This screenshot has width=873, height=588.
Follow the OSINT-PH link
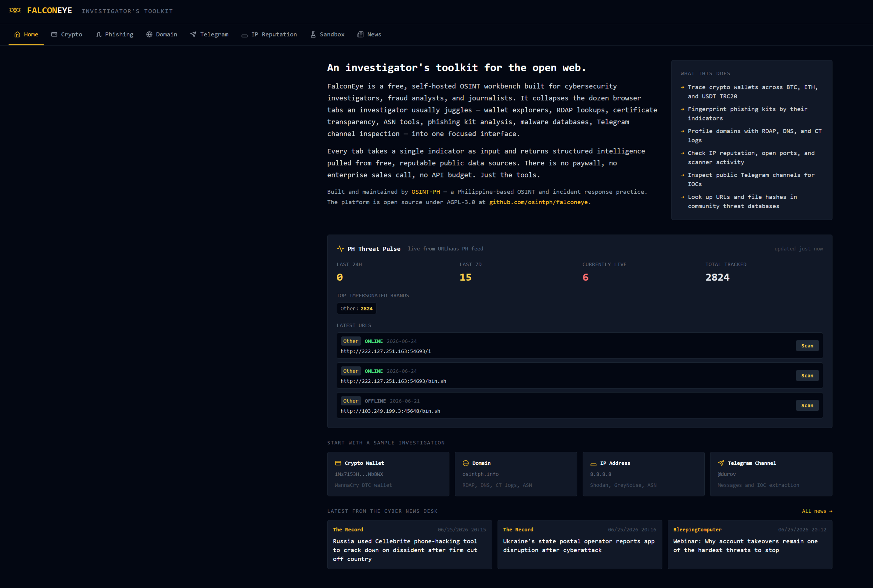tap(426, 192)
